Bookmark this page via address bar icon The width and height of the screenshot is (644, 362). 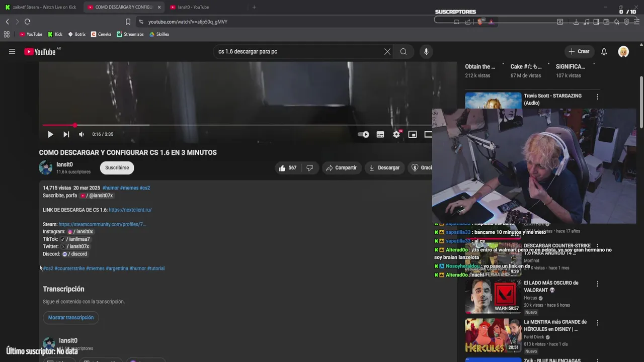point(128,22)
